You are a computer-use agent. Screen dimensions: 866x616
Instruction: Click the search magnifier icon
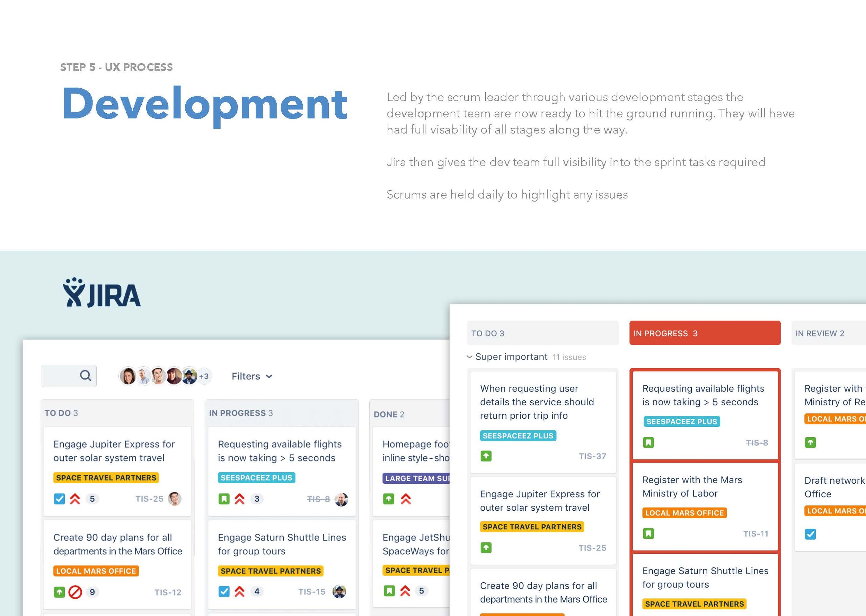pyautogui.click(x=86, y=376)
